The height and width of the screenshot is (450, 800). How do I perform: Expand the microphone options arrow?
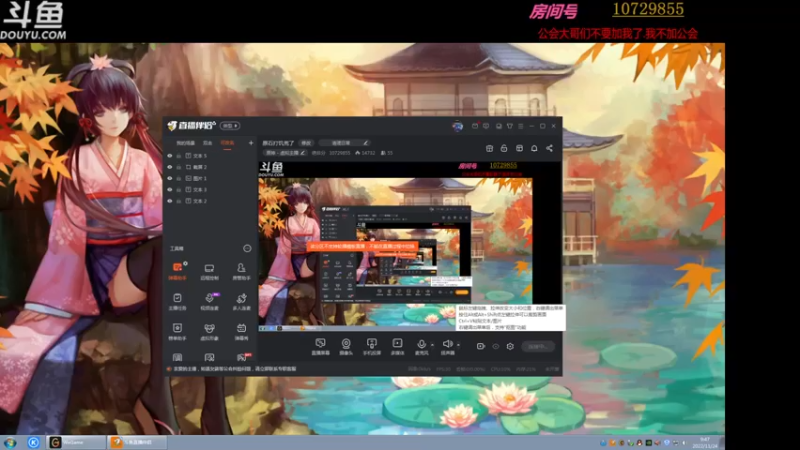click(432, 345)
